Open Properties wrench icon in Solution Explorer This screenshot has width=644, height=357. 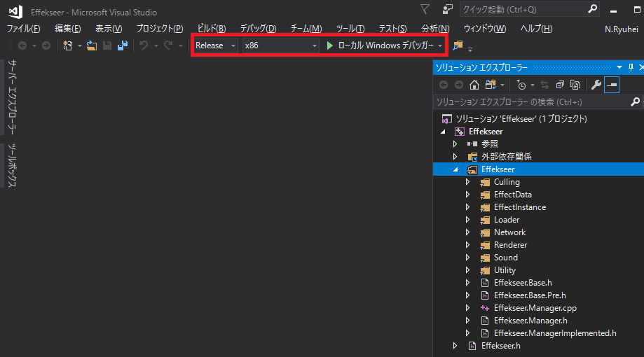pyautogui.click(x=596, y=85)
